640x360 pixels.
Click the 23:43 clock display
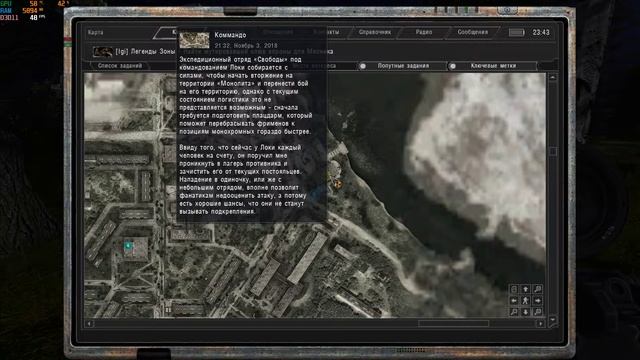click(541, 32)
